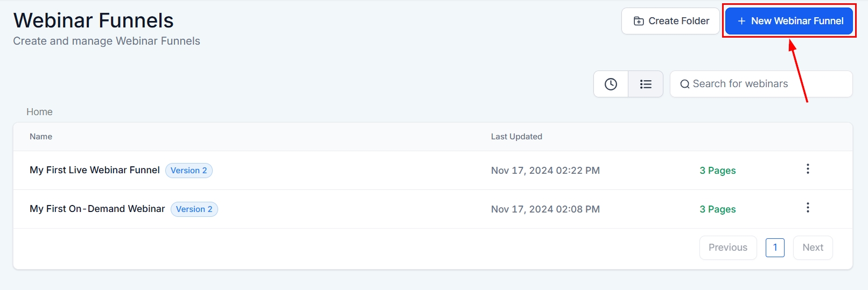Focus the Search for webinars field

[765, 84]
